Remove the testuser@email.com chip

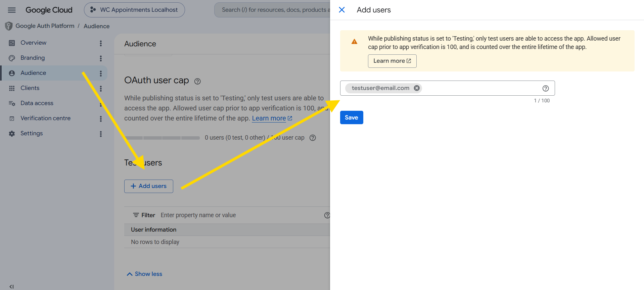click(417, 88)
